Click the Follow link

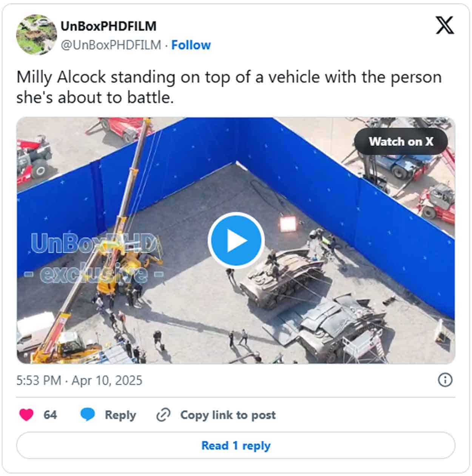click(191, 45)
